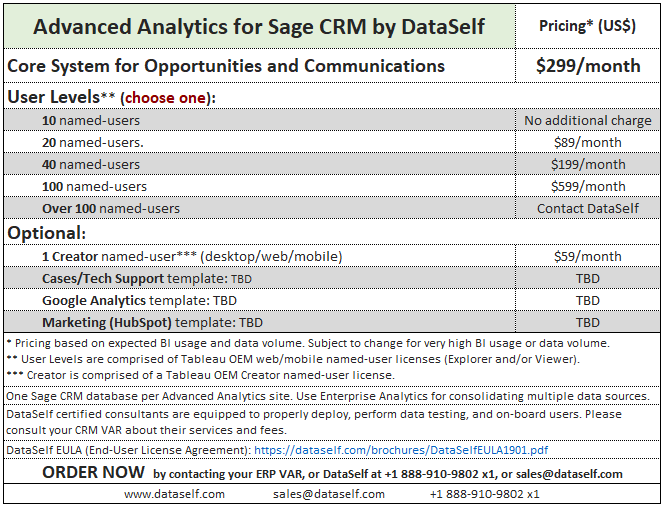Screen dimensions: 664x508
Task: Click '+1 888-910-9802 x1' in the bottom footer
Action: 484,494
